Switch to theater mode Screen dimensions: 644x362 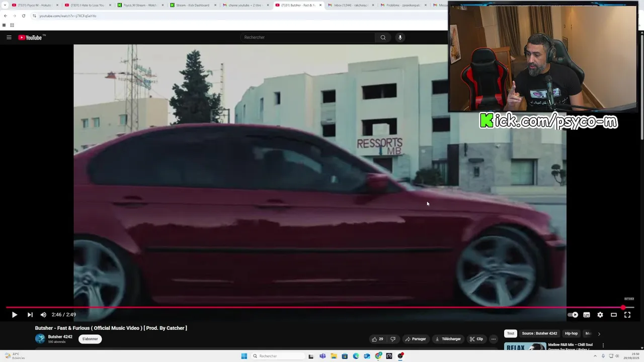614,315
